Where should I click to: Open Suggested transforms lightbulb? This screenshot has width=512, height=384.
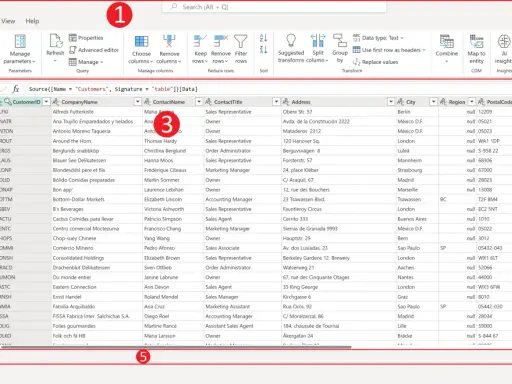(x=291, y=41)
